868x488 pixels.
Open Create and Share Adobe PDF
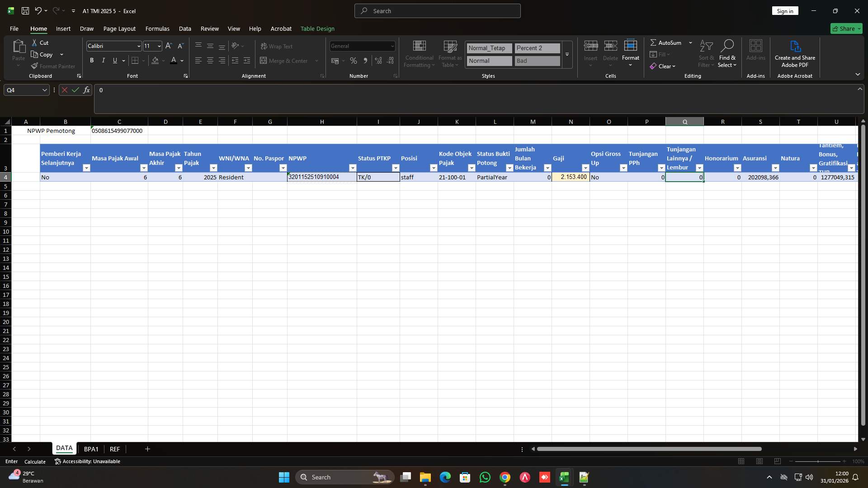pos(795,53)
